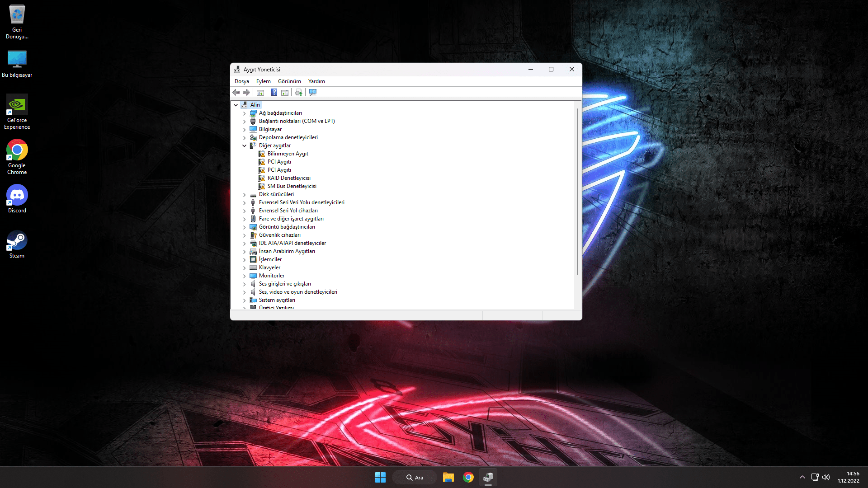Click the Ara search box on the taskbar
868x488 pixels.
point(415,477)
